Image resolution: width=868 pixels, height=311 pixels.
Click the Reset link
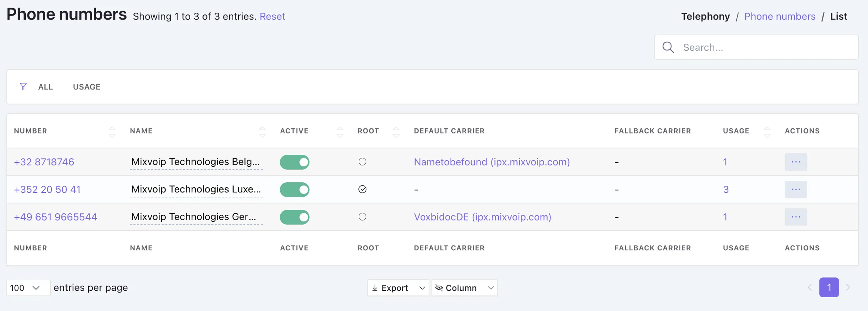click(x=272, y=16)
